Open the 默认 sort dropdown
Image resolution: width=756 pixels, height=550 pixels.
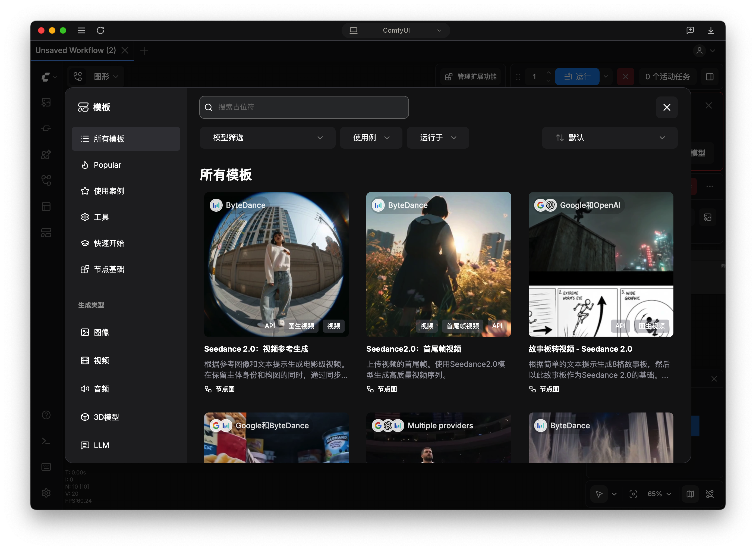coord(609,138)
